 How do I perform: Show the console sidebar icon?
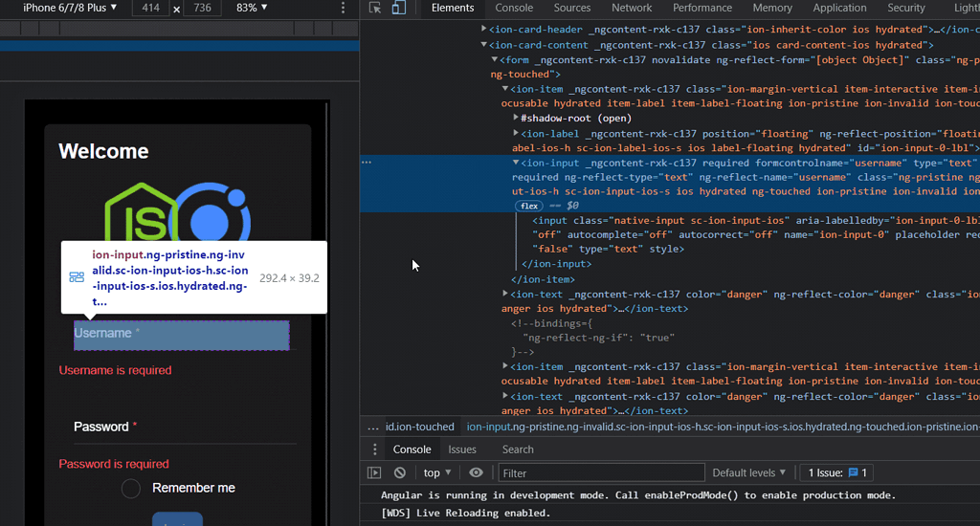(x=374, y=472)
